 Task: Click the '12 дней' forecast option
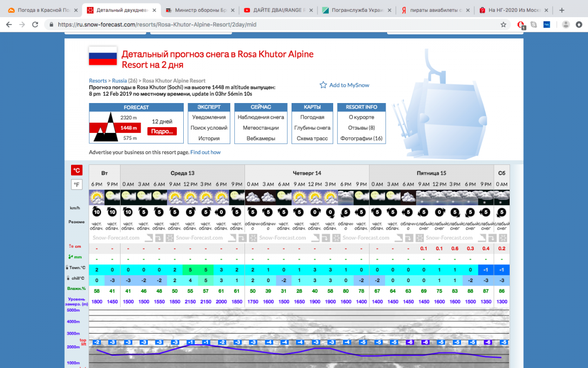(162, 121)
